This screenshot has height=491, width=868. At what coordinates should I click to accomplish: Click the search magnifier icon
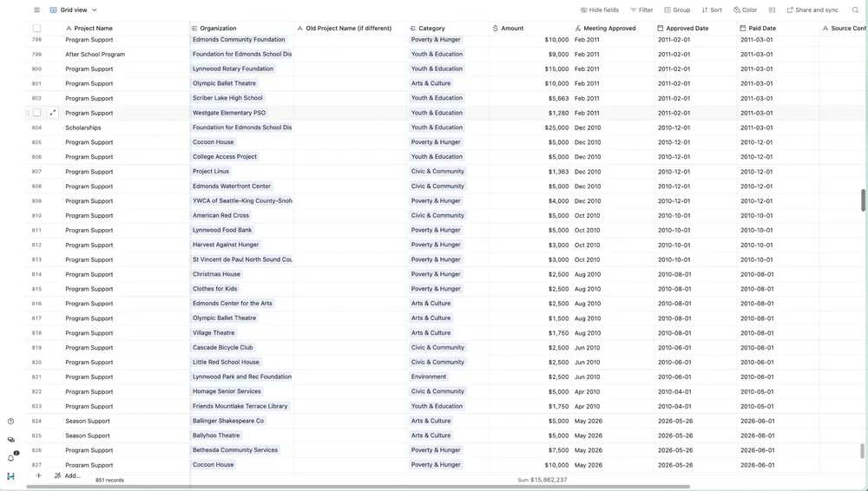pyautogui.click(x=855, y=10)
